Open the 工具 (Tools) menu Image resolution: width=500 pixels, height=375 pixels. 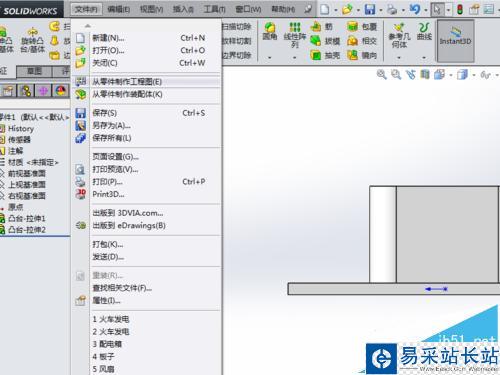pyautogui.click(x=215, y=9)
